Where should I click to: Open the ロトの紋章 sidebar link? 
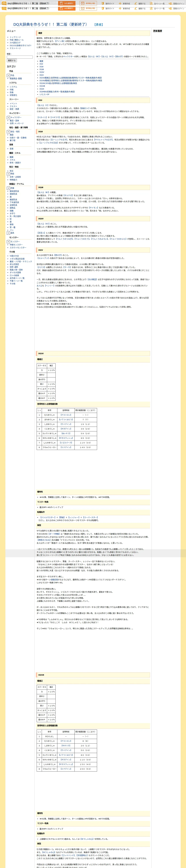pos(14,275)
